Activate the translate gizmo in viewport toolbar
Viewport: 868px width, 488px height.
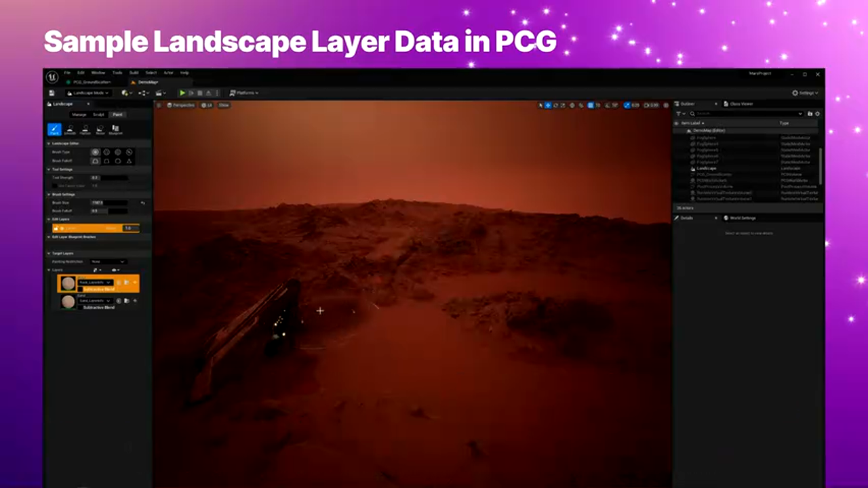[x=548, y=105]
